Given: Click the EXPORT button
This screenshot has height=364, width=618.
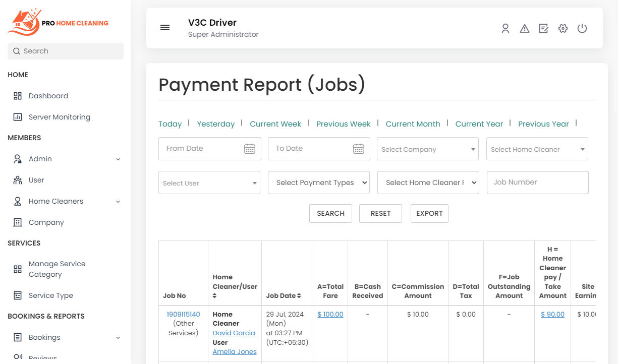Looking at the screenshot, I should pyautogui.click(x=429, y=213).
